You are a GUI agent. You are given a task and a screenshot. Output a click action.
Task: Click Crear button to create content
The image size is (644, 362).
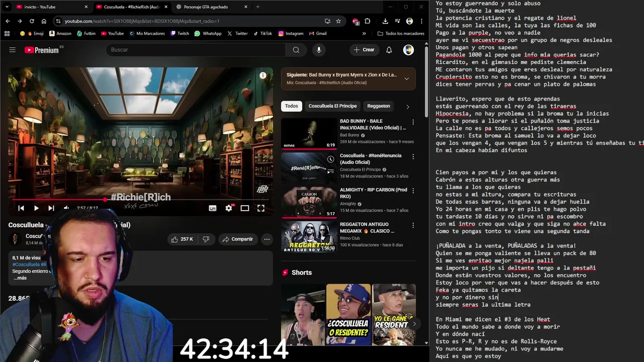pos(364,50)
